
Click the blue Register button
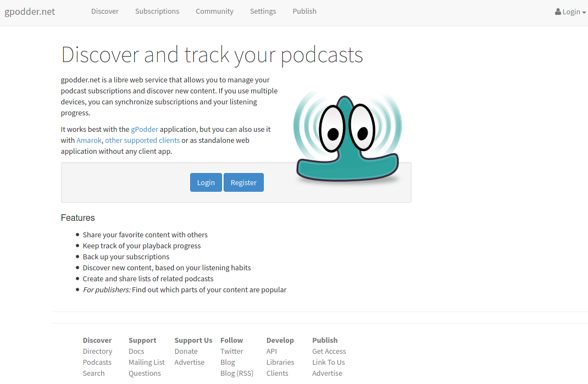pos(244,182)
